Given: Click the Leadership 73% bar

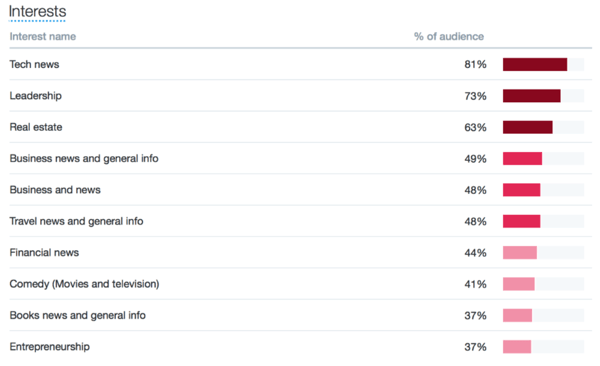Looking at the screenshot, I should coord(532,96).
